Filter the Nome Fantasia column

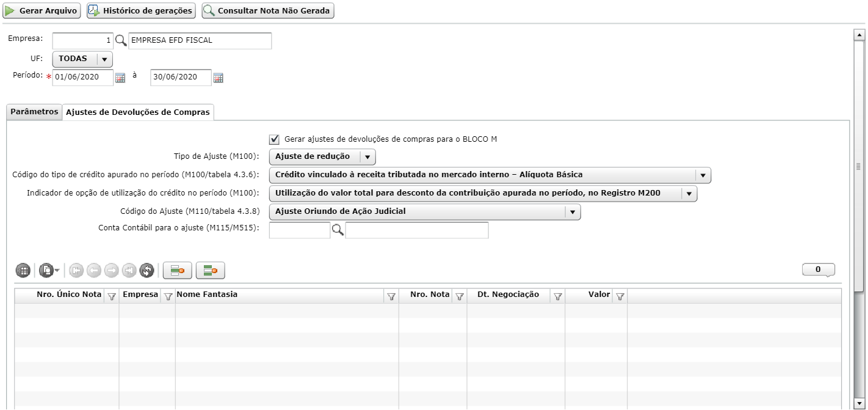pyautogui.click(x=391, y=296)
